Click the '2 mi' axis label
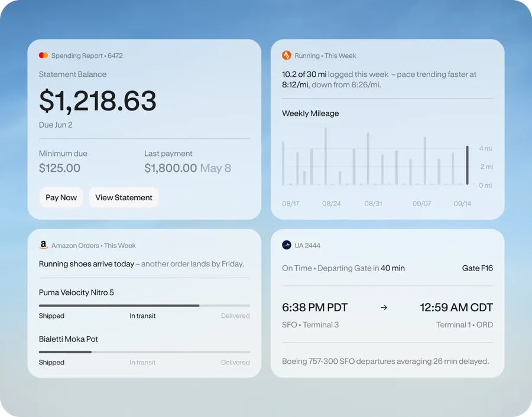The width and height of the screenshot is (532, 417). tap(486, 167)
